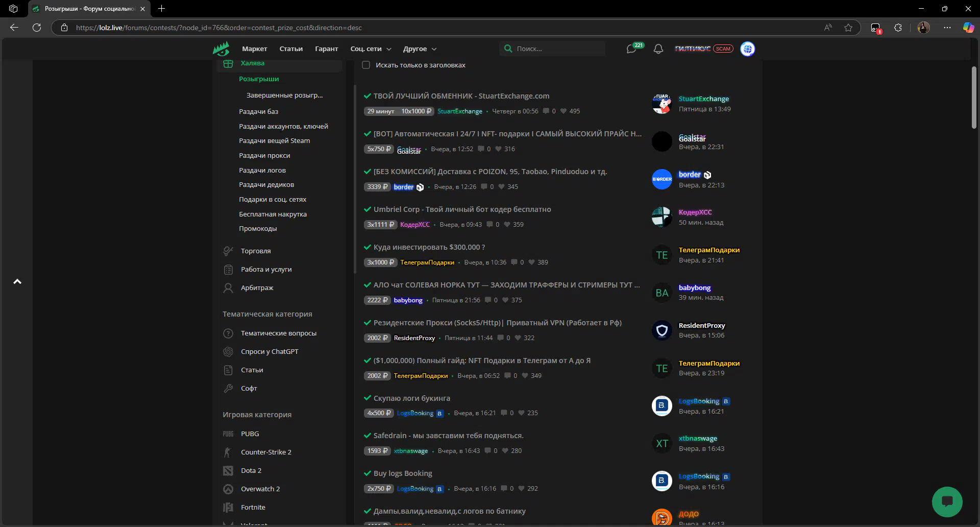Screen dimensions: 980x527
Task: Open the notifications bell icon
Action: coord(658,49)
